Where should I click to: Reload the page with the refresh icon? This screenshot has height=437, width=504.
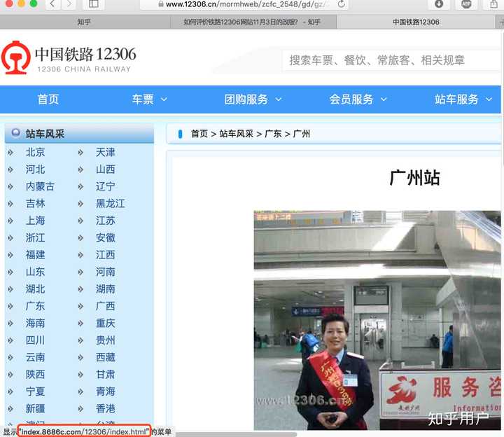(342, 4)
